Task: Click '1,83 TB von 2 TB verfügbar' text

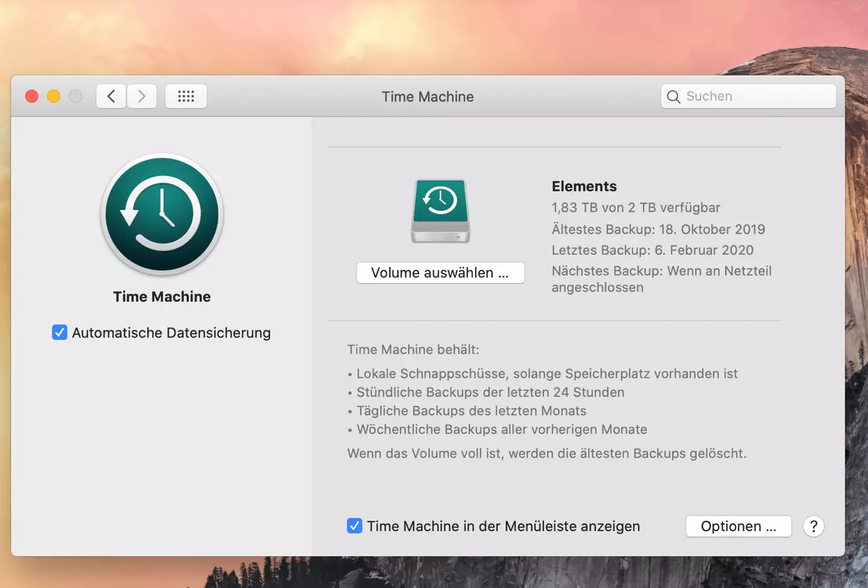Action: pyautogui.click(x=636, y=208)
